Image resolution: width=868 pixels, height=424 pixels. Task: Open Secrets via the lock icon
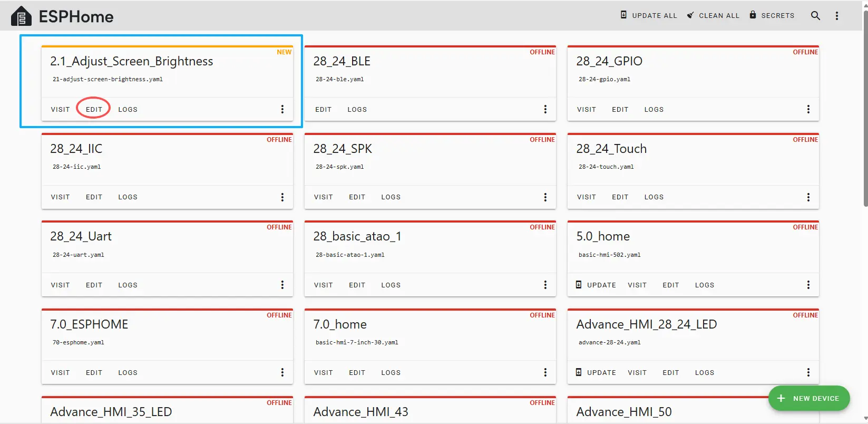[753, 15]
